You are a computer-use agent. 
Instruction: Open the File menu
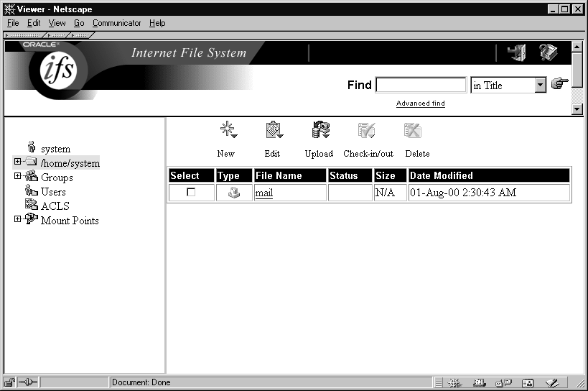click(13, 23)
